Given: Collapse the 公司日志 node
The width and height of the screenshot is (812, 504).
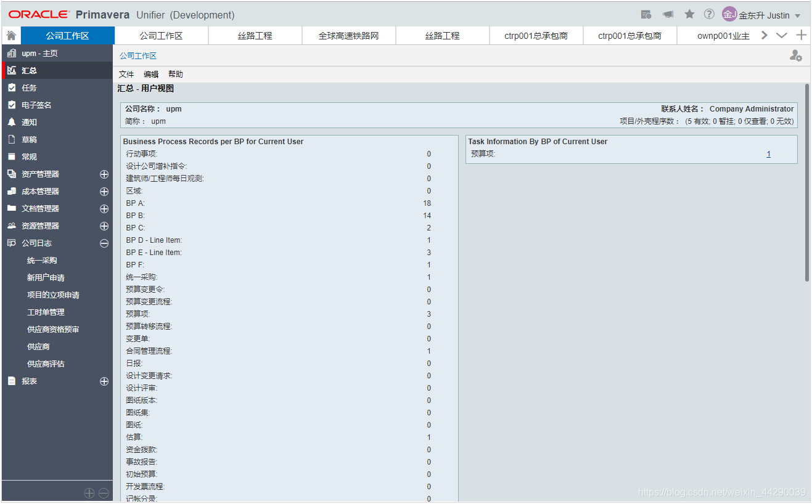Looking at the screenshot, I should coord(104,243).
